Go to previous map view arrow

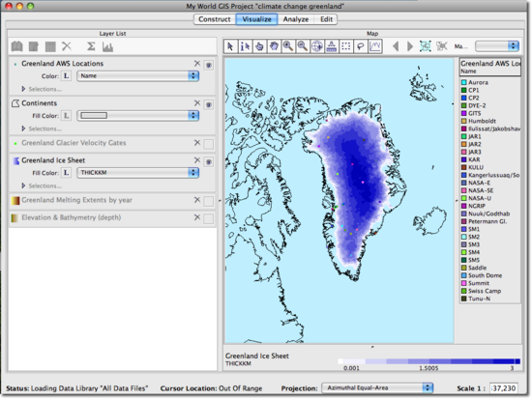point(396,46)
